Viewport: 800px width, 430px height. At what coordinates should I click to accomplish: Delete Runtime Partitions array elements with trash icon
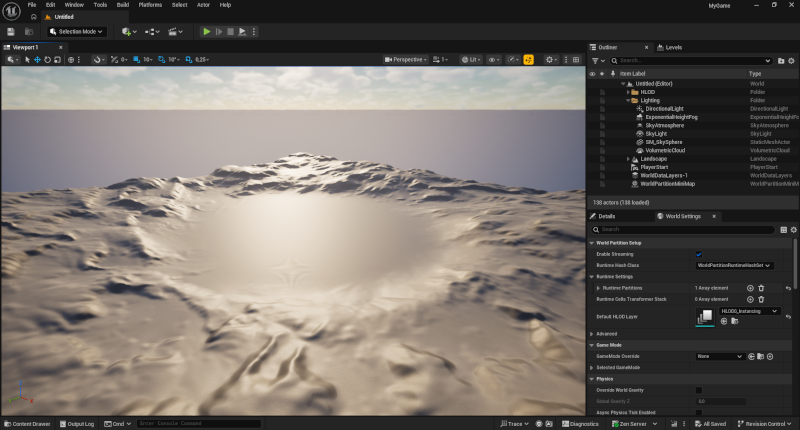point(761,288)
